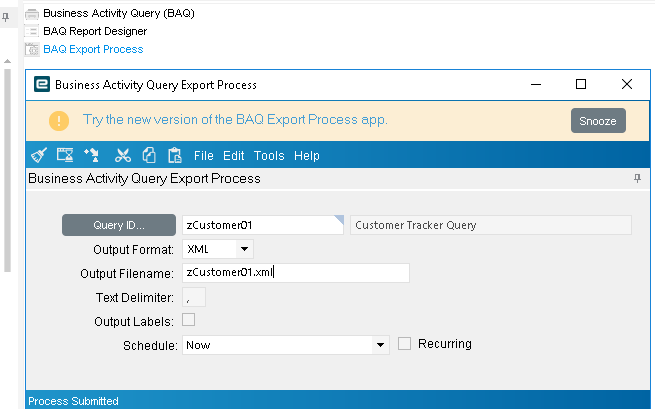Open the Tools menu

[269, 156]
